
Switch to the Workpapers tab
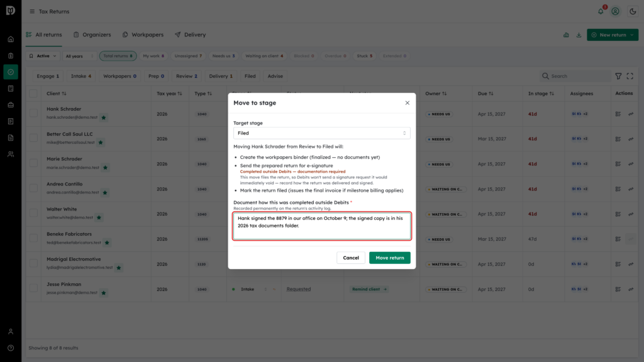(x=143, y=35)
